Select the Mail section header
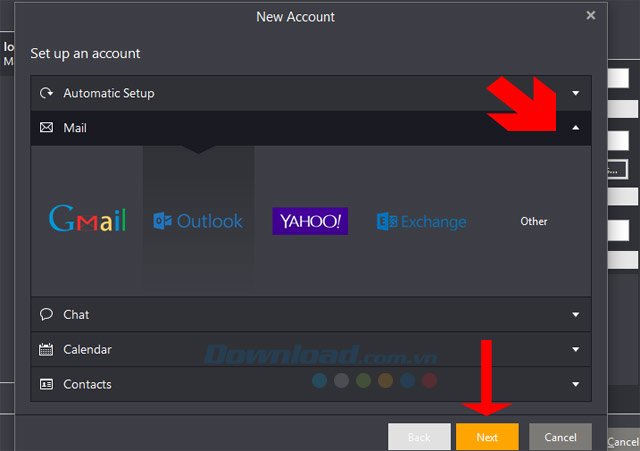640x451 pixels. tap(311, 128)
